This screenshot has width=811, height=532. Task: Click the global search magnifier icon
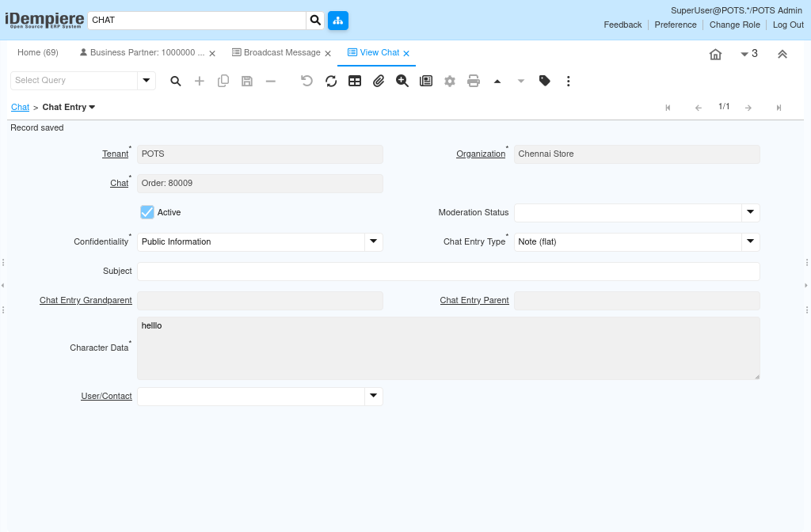(x=315, y=20)
